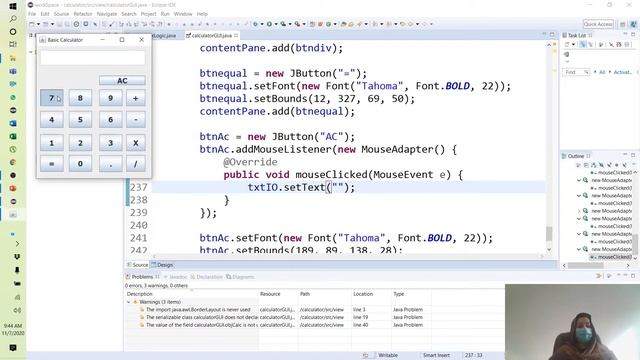This screenshot has width=640, height=360.
Task: Click the calculator plus button
Action: (136, 98)
